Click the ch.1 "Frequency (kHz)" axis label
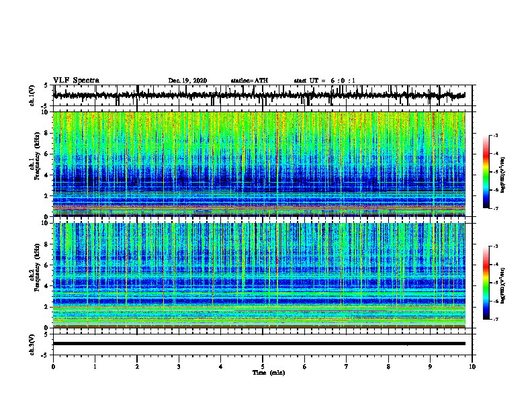This screenshot has width=532, height=411. 37,156
